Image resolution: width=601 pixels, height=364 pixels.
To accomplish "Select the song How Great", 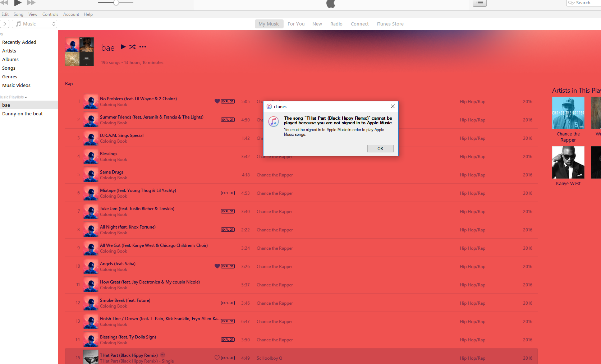I will pos(301,285).
